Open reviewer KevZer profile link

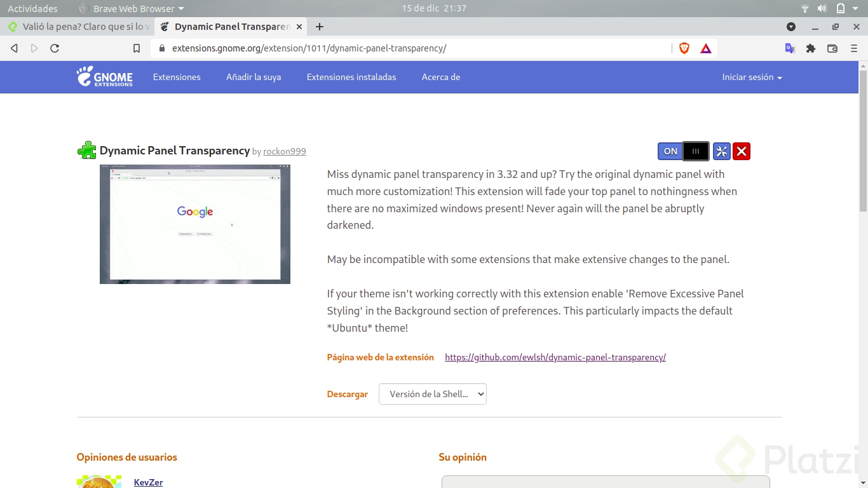click(148, 482)
